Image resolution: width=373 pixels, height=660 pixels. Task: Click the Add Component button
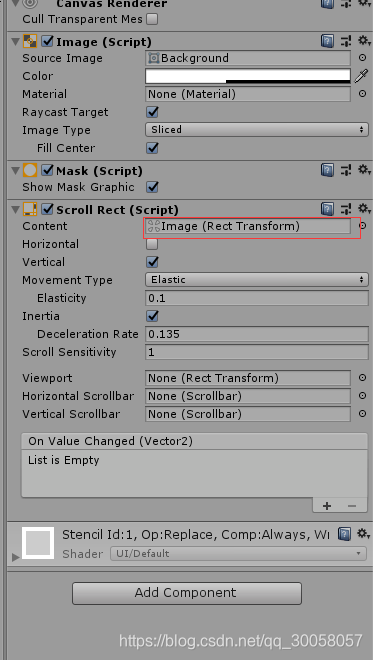(187, 593)
